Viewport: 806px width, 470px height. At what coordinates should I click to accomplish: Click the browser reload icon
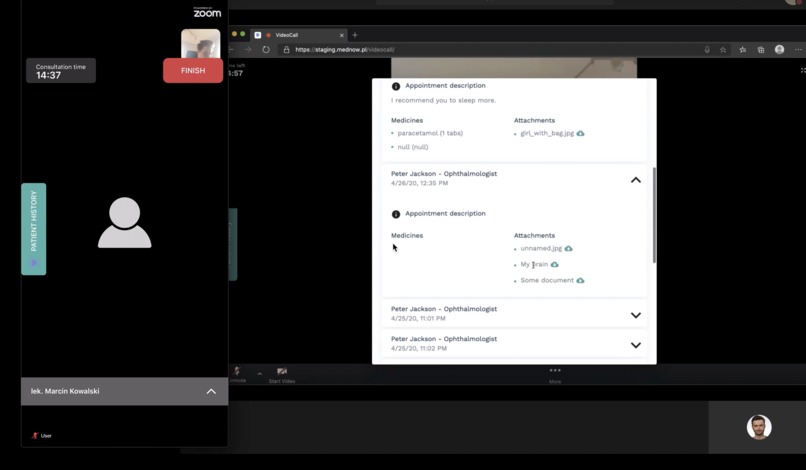[x=266, y=50]
